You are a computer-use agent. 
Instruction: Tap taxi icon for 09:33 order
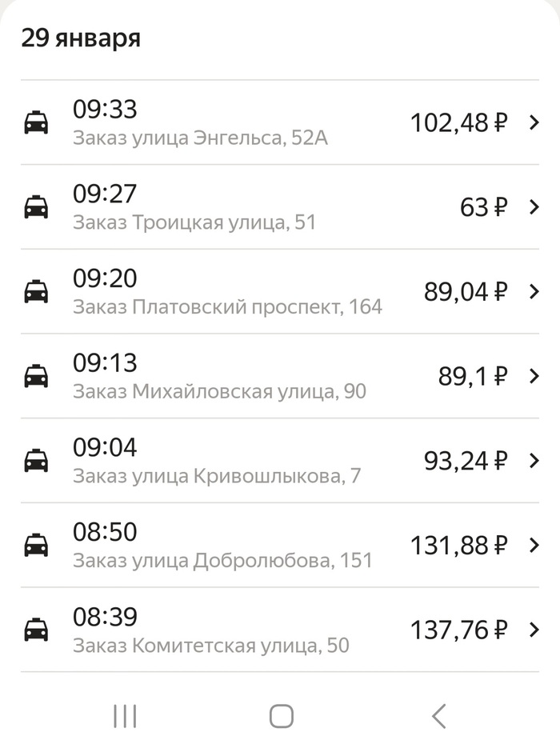[36, 123]
